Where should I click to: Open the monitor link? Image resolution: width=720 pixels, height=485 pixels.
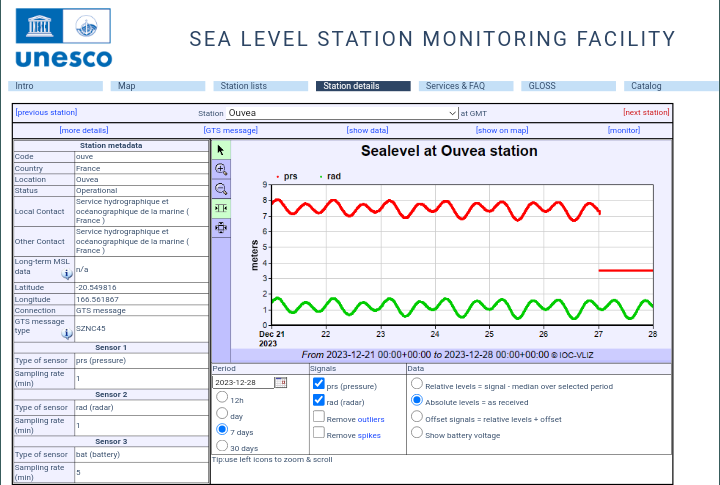[x=624, y=130]
